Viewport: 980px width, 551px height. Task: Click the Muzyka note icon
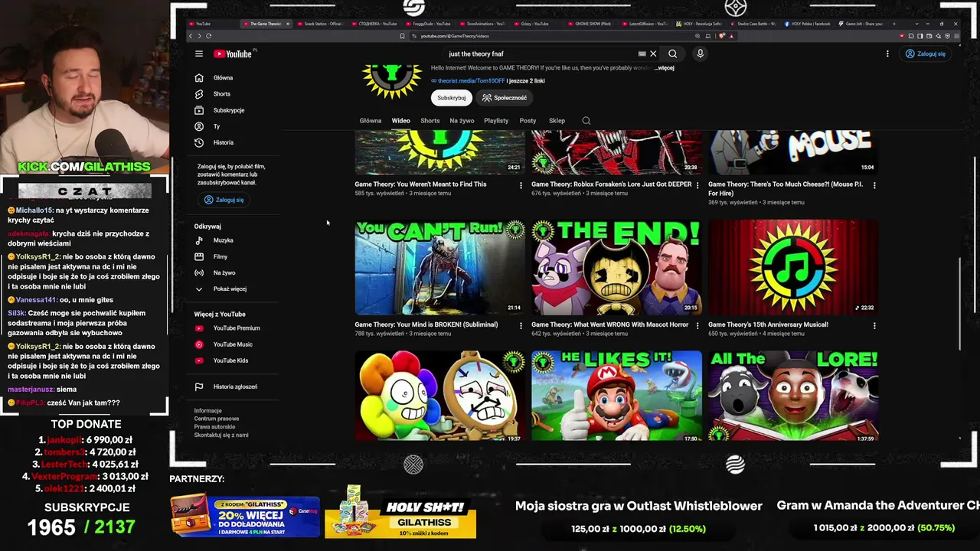pos(199,240)
